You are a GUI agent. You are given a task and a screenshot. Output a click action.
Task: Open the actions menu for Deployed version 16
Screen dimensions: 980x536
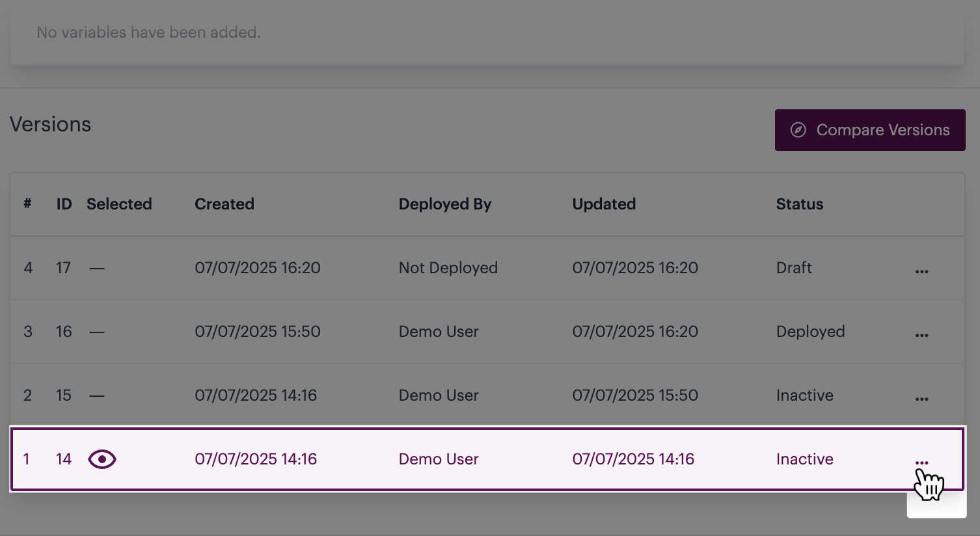click(x=921, y=335)
